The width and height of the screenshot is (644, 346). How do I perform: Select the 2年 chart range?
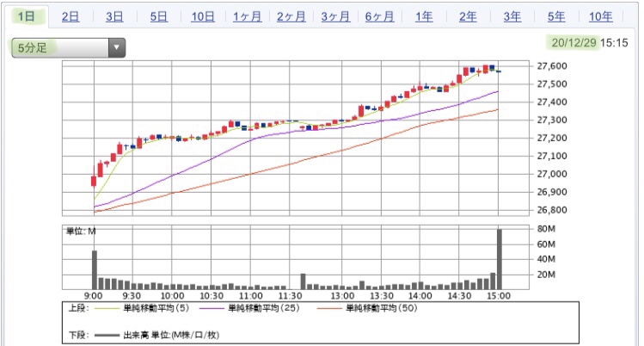pyautogui.click(x=468, y=17)
